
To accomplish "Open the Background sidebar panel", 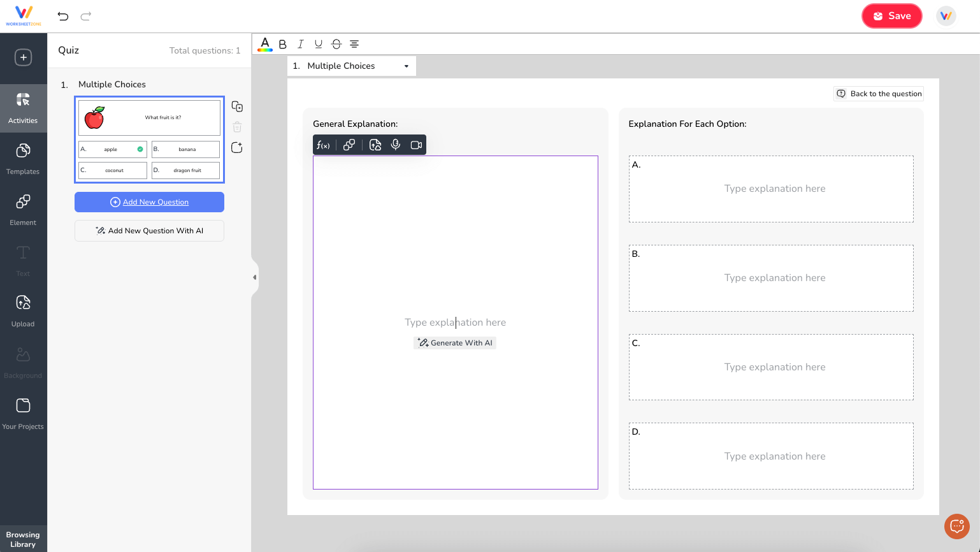I will [24, 363].
